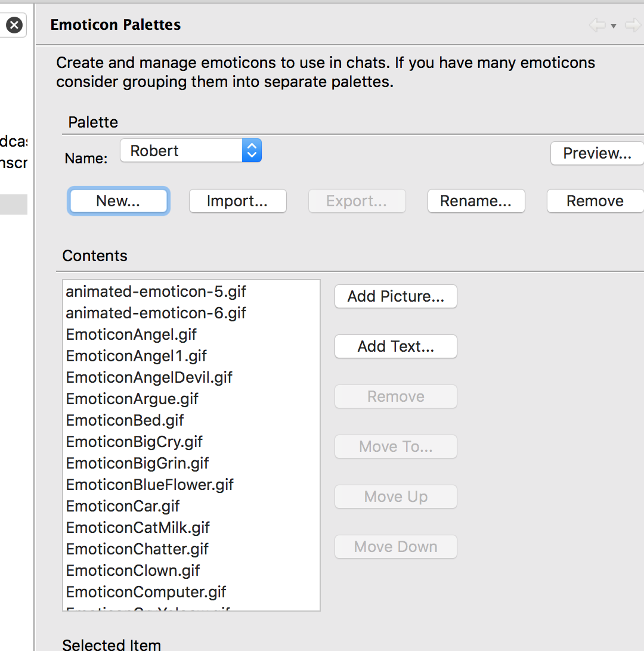Click the New... palette button

(x=118, y=201)
